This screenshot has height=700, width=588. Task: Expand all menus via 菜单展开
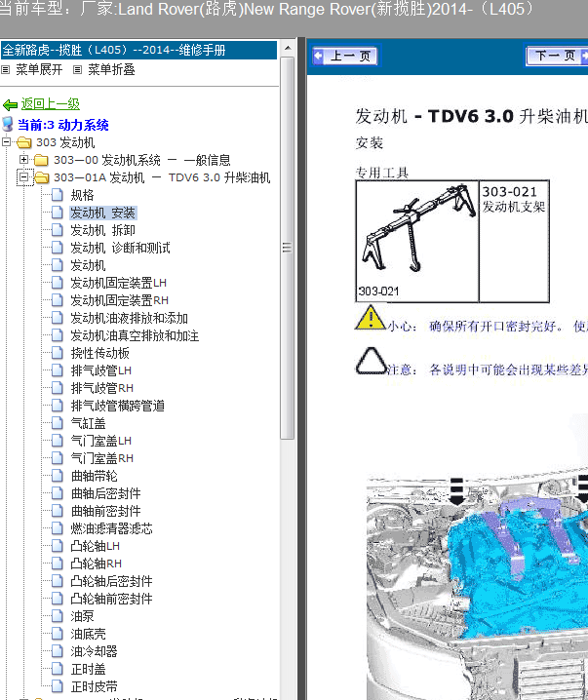coord(39,69)
